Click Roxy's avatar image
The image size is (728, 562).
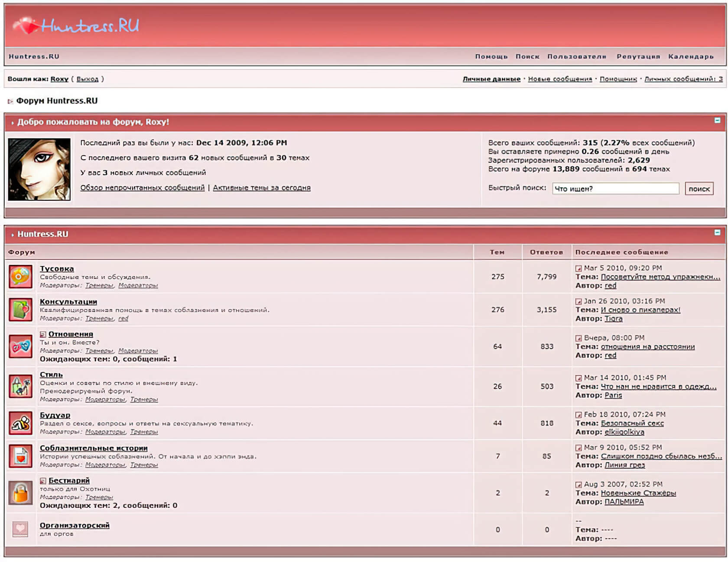pos(39,170)
